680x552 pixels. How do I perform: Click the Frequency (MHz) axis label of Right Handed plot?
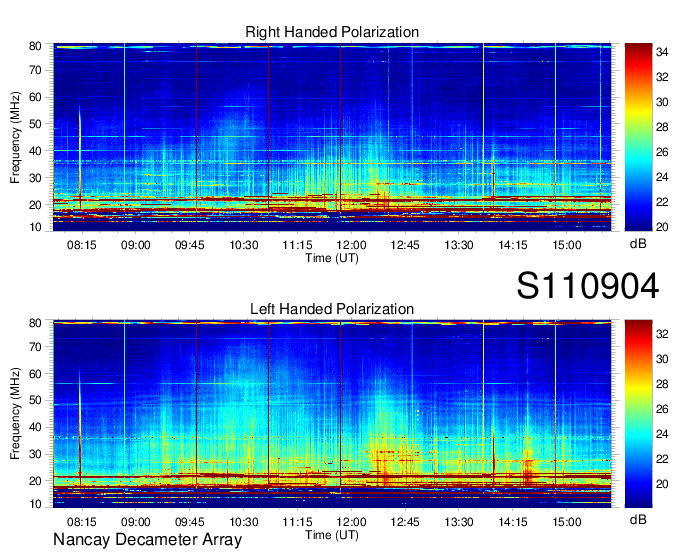[x=15, y=137]
